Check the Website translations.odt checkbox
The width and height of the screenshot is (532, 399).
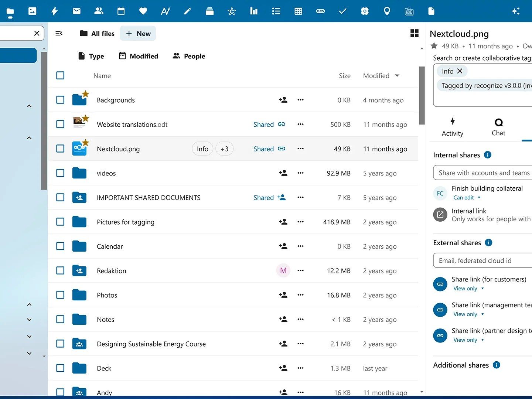coord(60,124)
